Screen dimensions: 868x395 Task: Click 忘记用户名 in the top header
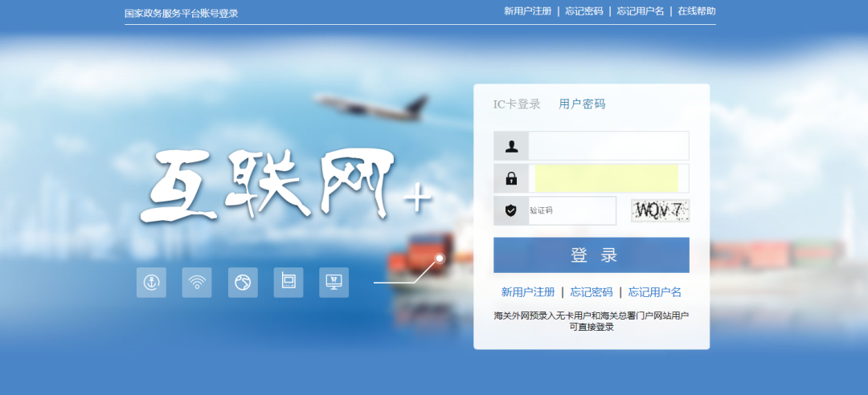click(x=641, y=11)
